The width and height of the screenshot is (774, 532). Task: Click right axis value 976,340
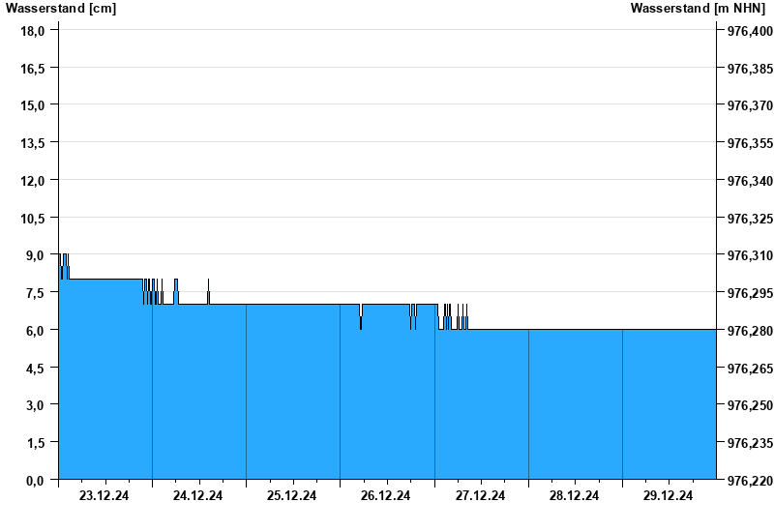tap(751, 181)
